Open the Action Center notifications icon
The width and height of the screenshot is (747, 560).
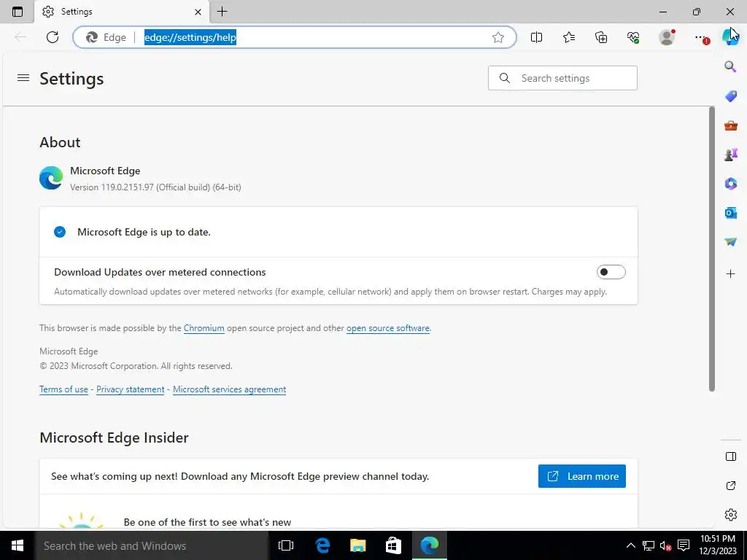tap(684, 545)
